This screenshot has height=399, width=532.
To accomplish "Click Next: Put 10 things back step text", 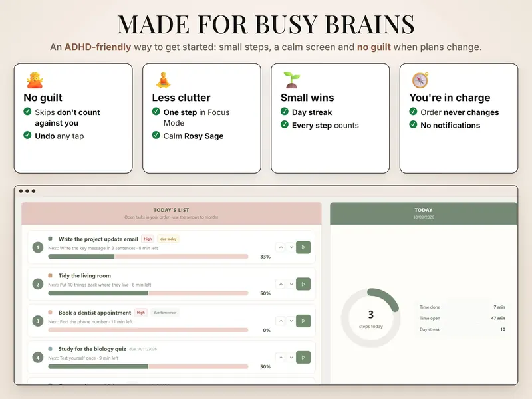I will click(99, 285).
